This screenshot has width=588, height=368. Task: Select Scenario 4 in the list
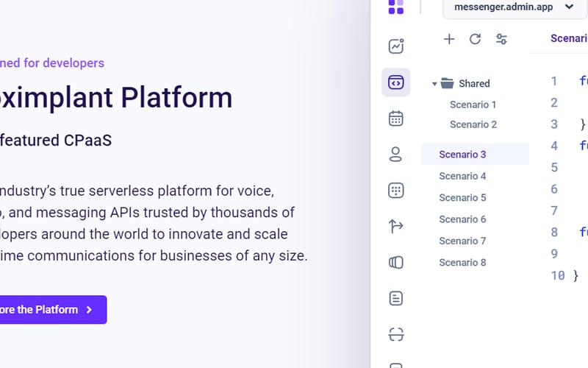(462, 176)
